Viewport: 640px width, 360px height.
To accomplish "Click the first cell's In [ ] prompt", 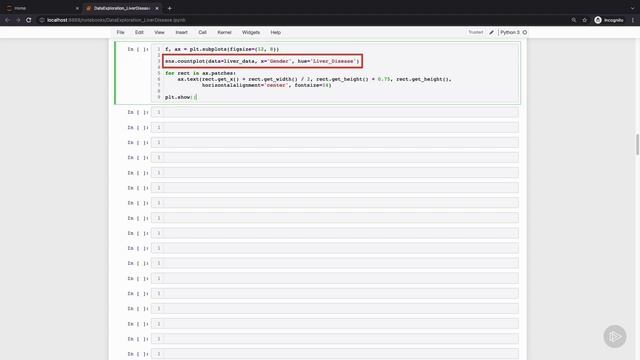I will pyautogui.click(x=138, y=49).
